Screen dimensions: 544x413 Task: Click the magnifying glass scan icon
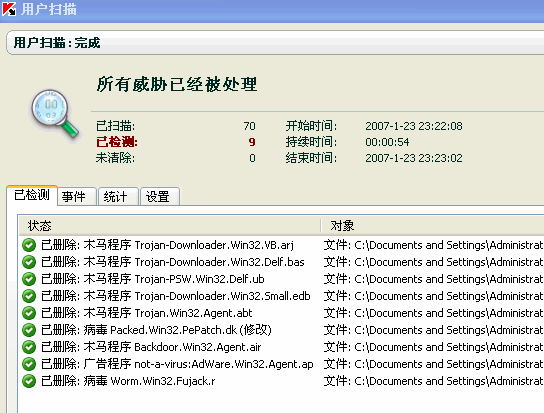(x=55, y=114)
